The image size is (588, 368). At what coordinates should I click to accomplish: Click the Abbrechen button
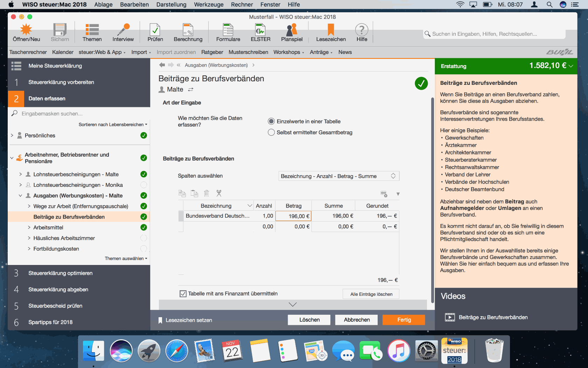pyautogui.click(x=357, y=320)
